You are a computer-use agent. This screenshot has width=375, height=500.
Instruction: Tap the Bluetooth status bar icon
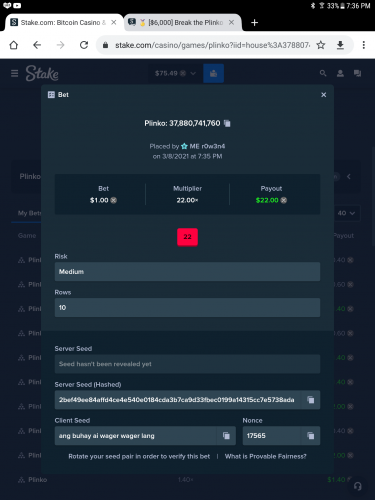pyautogui.click(x=313, y=6)
